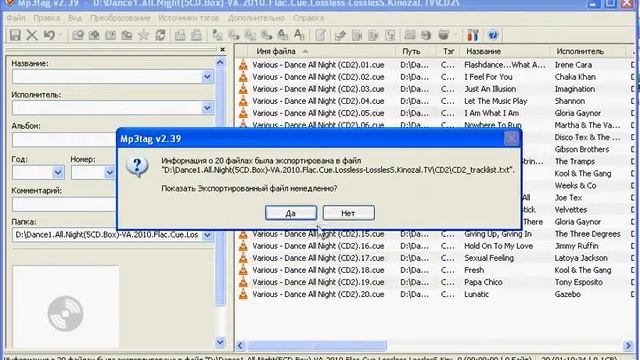Image resolution: width=640 pixels, height=360 pixels.
Task: Click artist 'Gazebo' cell
Action: [567, 294]
